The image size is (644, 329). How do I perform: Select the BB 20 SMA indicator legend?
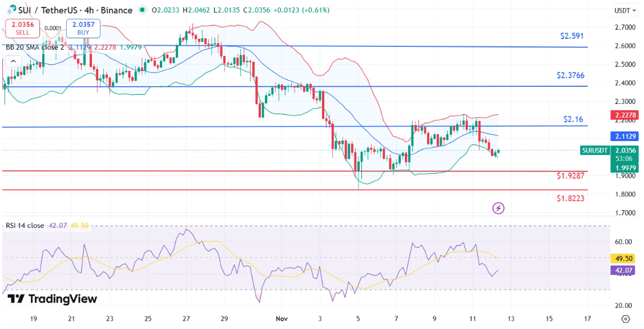click(x=34, y=47)
